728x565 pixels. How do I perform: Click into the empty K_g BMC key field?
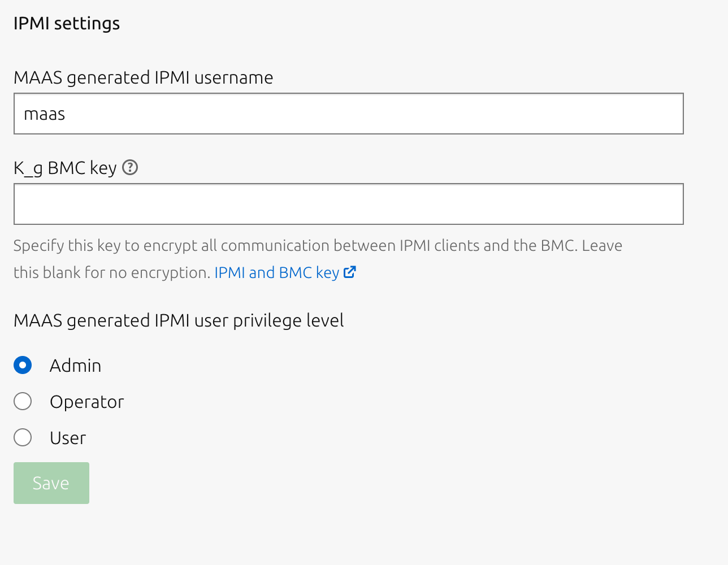348,204
